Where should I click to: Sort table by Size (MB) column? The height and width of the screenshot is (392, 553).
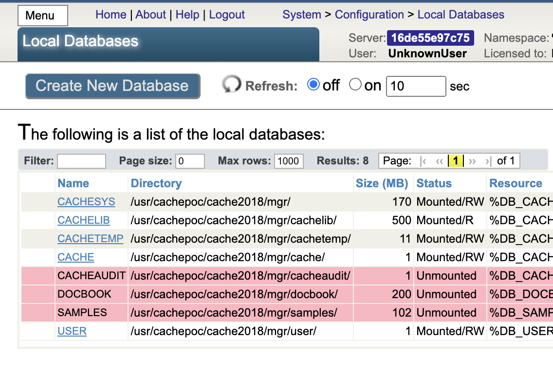coord(382,183)
